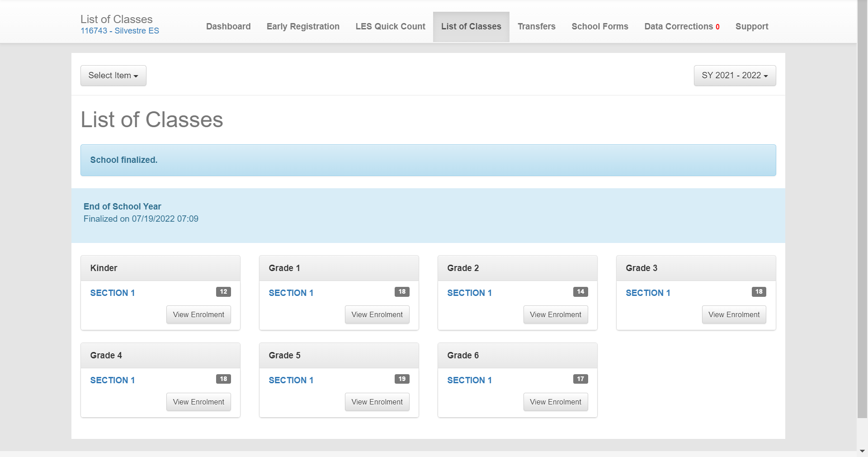This screenshot has height=457, width=868.
Task: View Enrolment for Kinder
Action: tap(198, 314)
